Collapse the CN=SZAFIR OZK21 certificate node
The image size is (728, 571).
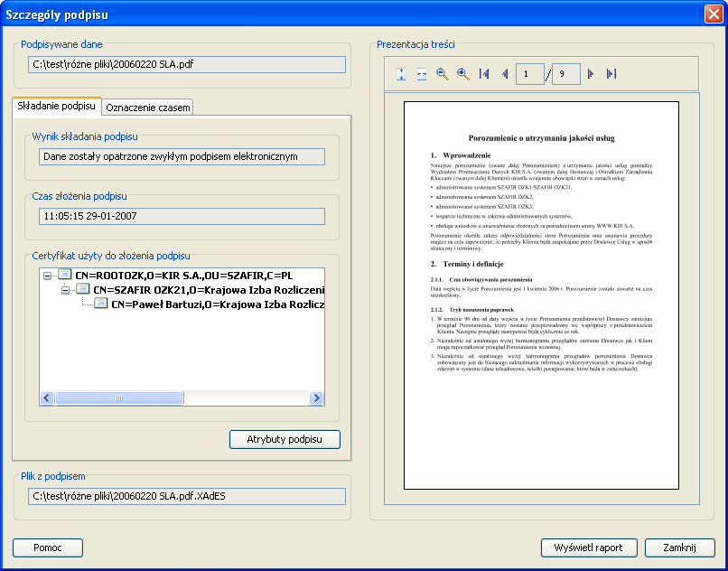[x=65, y=290]
